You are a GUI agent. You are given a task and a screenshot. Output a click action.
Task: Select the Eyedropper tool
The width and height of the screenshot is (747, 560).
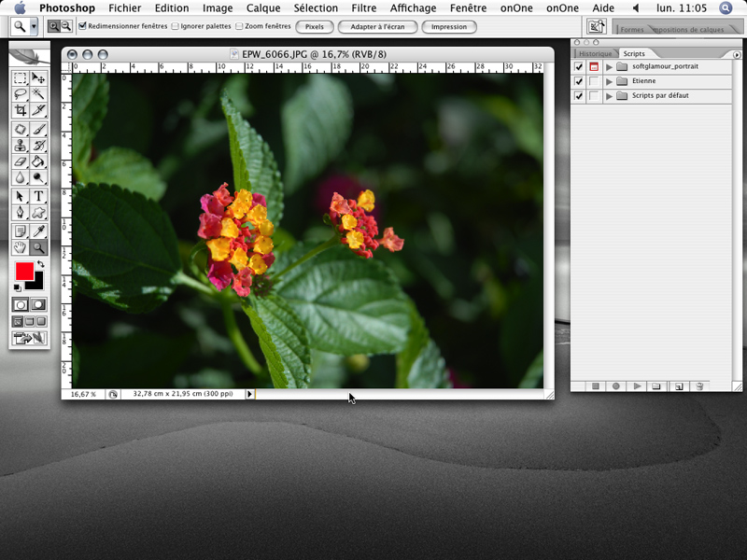(x=38, y=231)
